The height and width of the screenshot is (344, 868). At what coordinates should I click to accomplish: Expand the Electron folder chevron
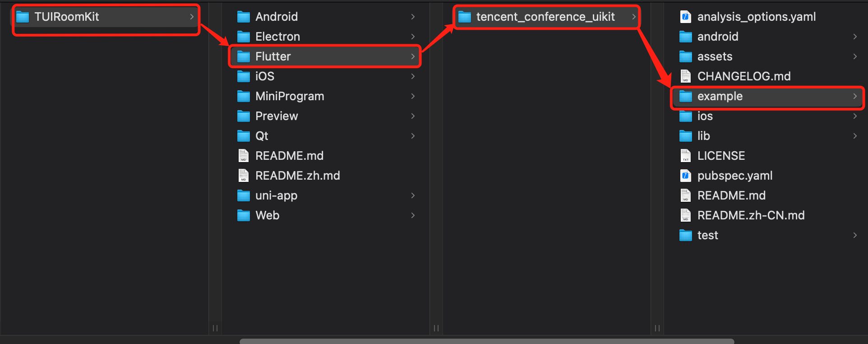pyautogui.click(x=413, y=37)
